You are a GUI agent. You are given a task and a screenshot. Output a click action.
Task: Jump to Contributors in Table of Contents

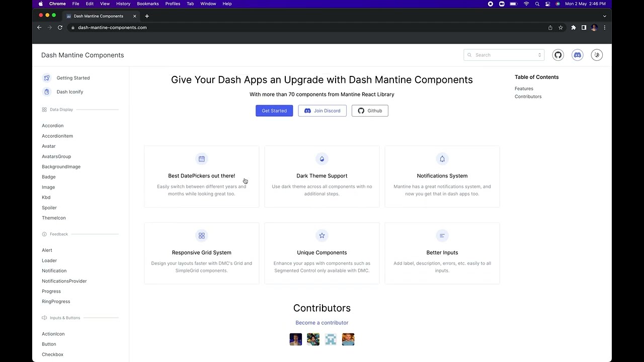528,97
